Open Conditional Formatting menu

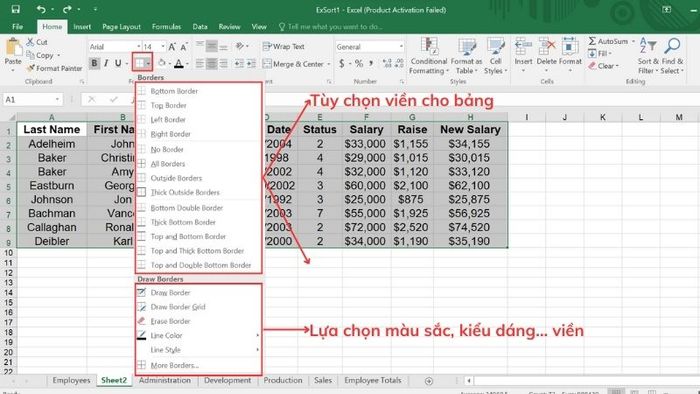(x=429, y=56)
